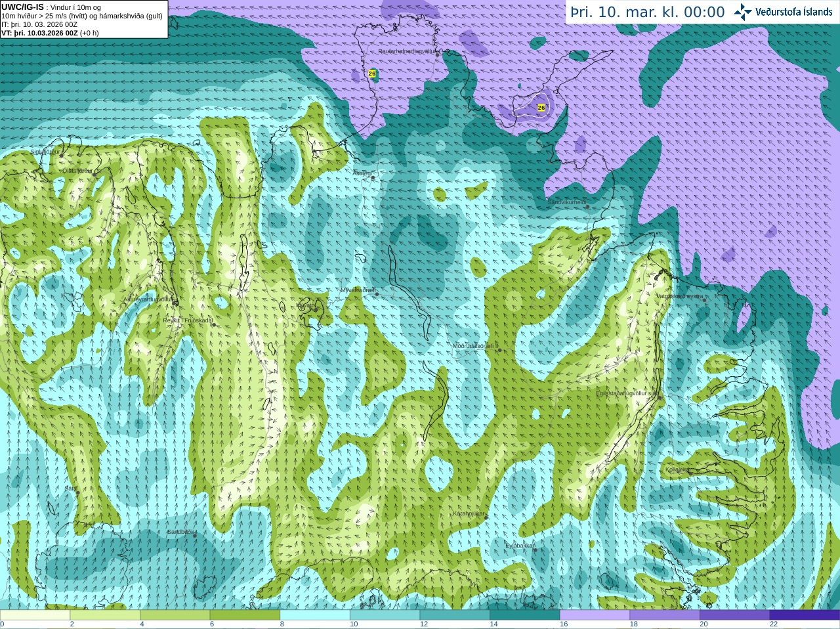This screenshot has height=629, width=840.
Task: Click the Eyjabakkar station label
Action: (520, 546)
